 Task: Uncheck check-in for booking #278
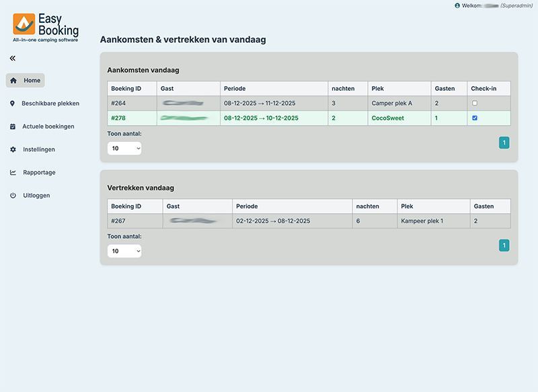coord(475,118)
